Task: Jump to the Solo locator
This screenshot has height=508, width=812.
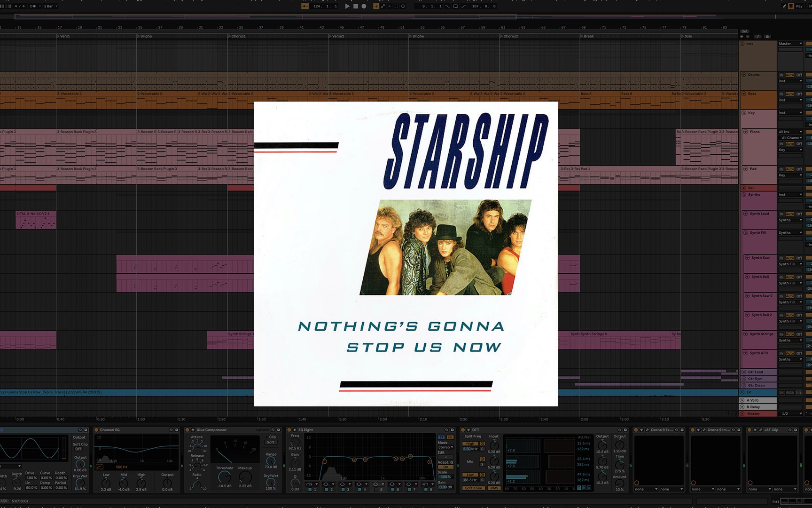Action: click(687, 36)
